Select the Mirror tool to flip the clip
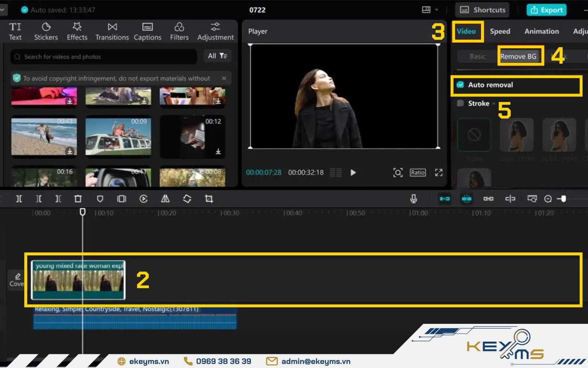Viewport: 588px width, 368px height. tap(165, 199)
